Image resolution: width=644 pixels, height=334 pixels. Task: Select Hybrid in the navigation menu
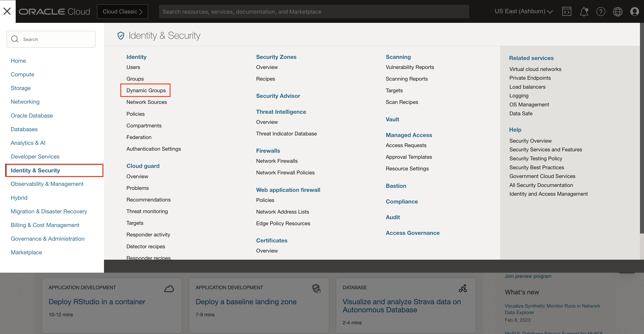click(19, 198)
